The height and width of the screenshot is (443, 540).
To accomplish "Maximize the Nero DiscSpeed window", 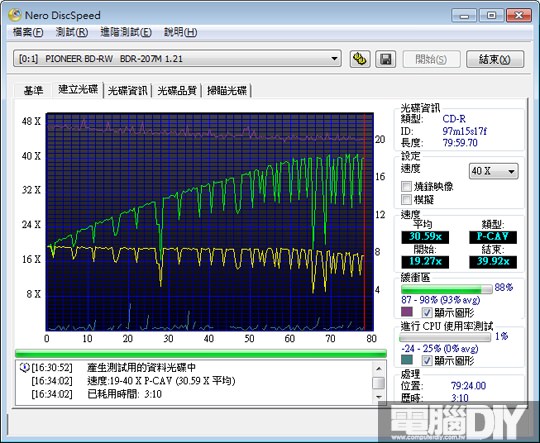I will click(491, 16).
